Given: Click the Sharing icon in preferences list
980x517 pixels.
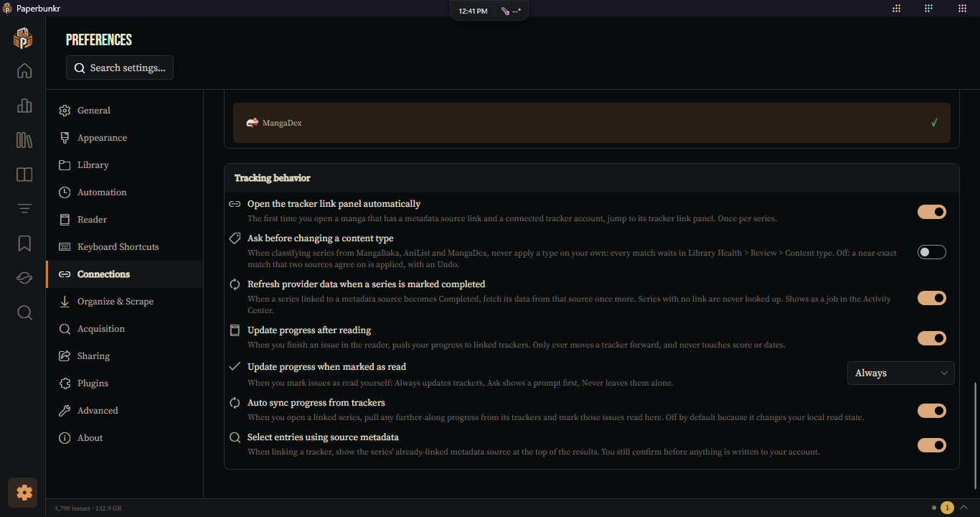Looking at the screenshot, I should coord(65,356).
